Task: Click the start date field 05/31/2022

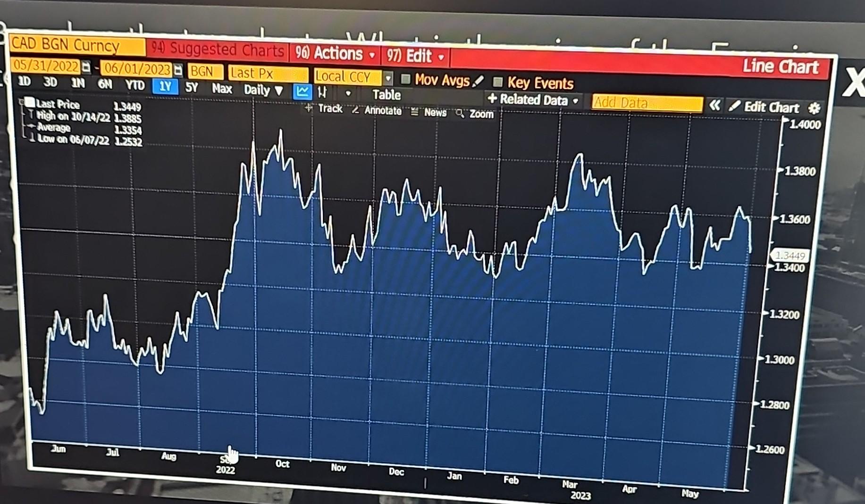Action: pos(45,66)
